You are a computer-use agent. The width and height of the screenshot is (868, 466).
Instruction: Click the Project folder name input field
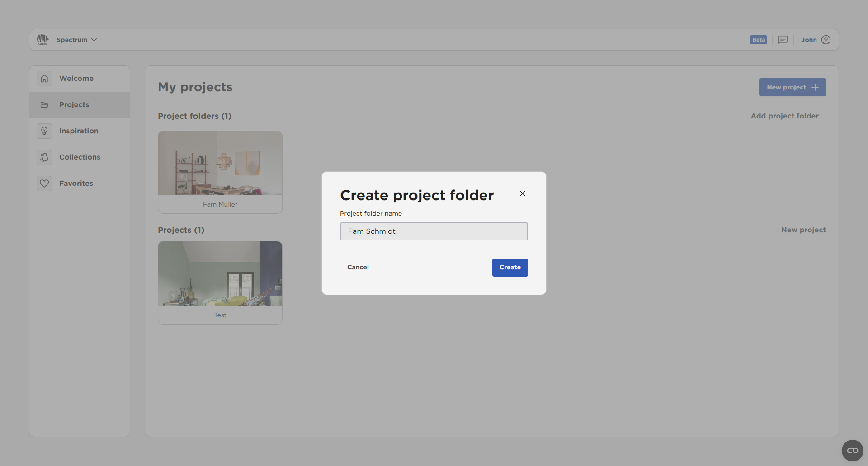click(x=434, y=231)
